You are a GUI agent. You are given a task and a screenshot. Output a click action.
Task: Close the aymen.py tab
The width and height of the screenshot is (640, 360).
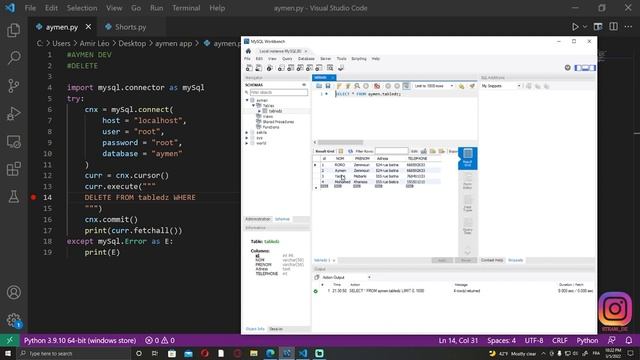(89, 27)
